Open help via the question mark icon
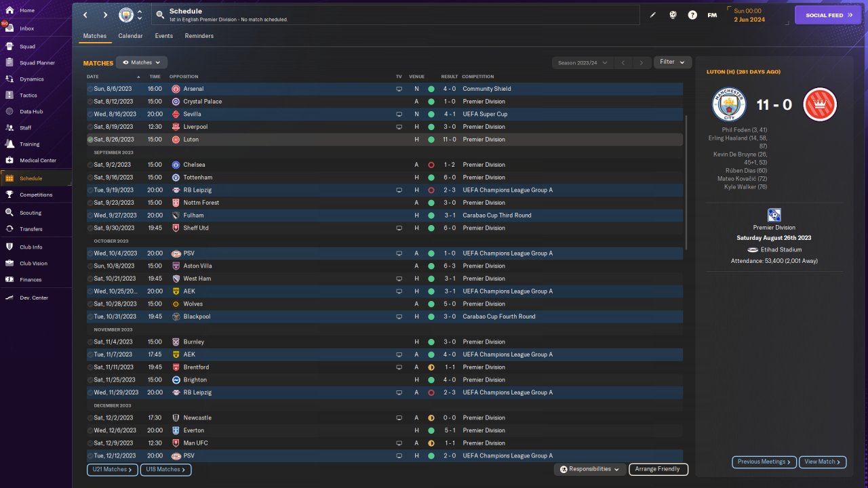The width and height of the screenshot is (868, 488). coord(692,15)
